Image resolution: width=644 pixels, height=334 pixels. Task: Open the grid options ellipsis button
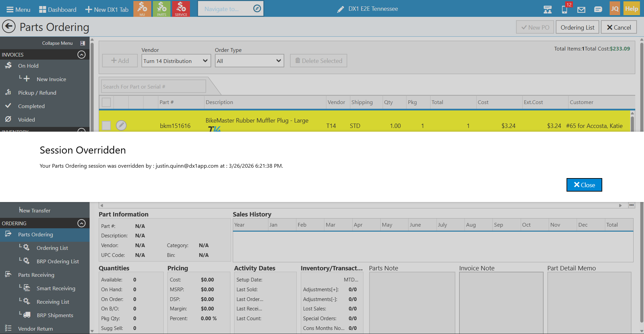(x=632, y=205)
